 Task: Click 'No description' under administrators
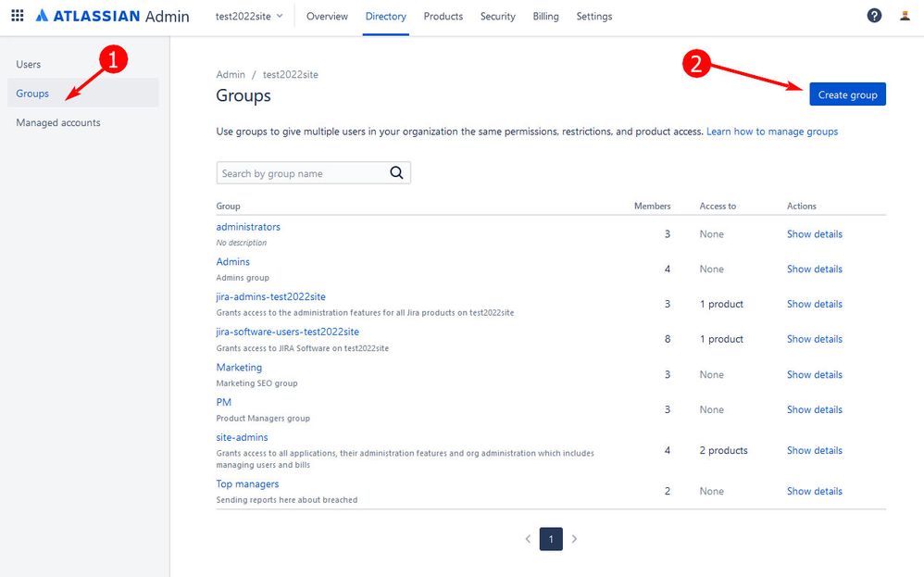coord(241,243)
